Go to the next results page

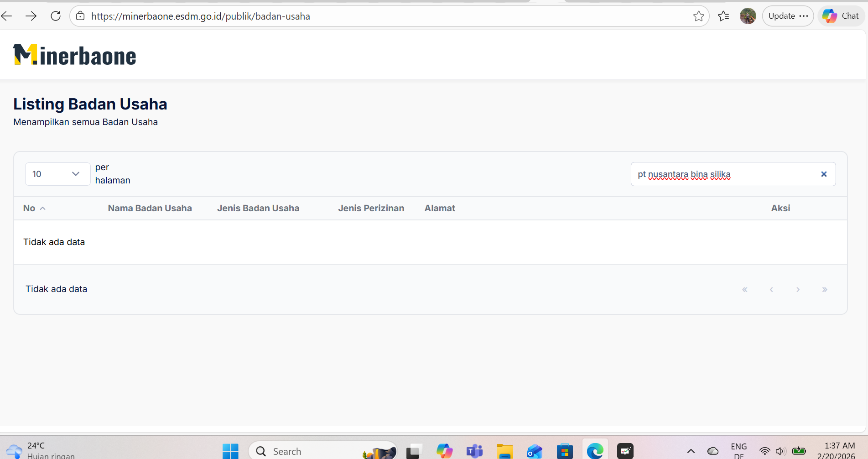pos(798,289)
